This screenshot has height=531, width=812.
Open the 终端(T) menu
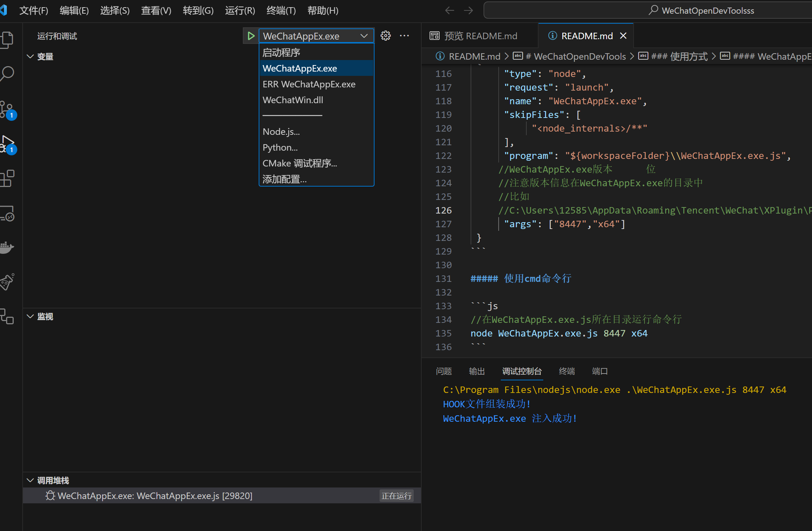[281, 10]
